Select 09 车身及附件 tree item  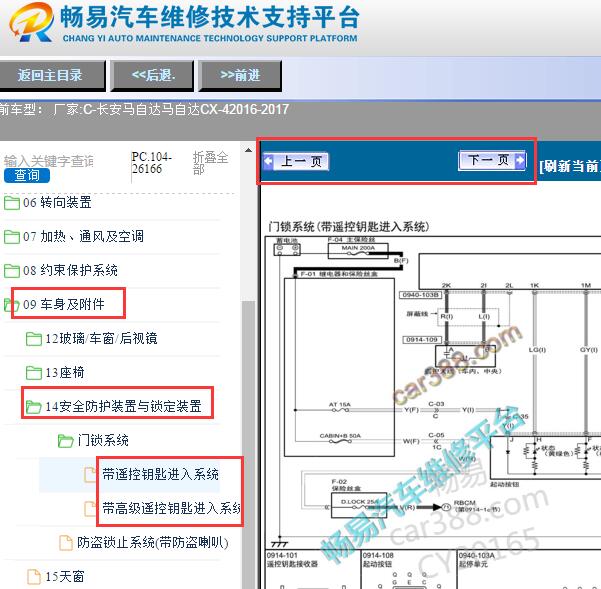point(64,304)
